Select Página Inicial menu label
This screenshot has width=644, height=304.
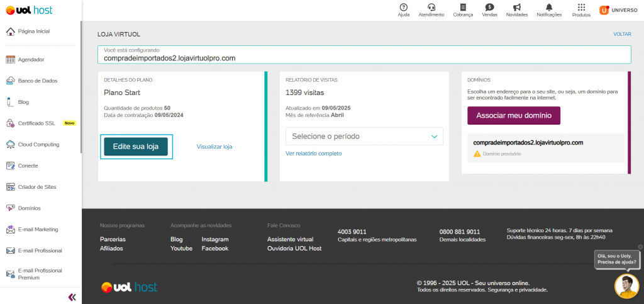(34, 31)
